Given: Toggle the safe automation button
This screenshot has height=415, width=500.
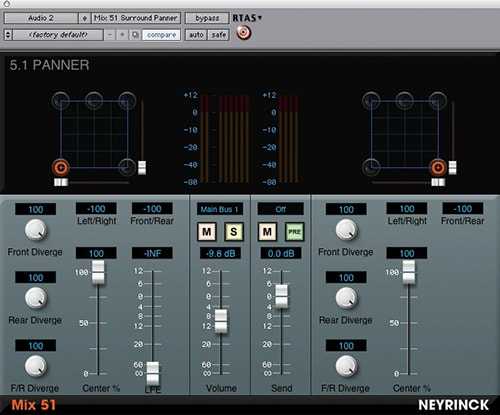Looking at the screenshot, I should (x=219, y=35).
